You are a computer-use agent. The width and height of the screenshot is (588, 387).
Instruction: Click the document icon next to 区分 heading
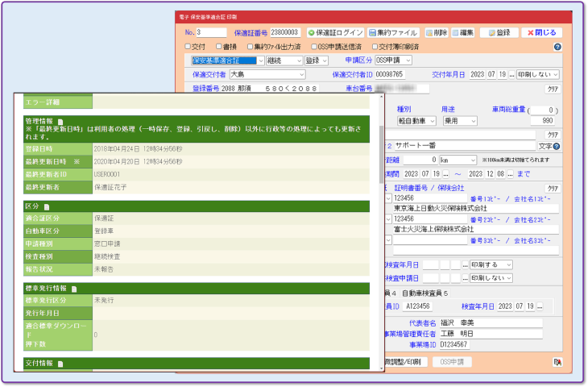pos(47,207)
